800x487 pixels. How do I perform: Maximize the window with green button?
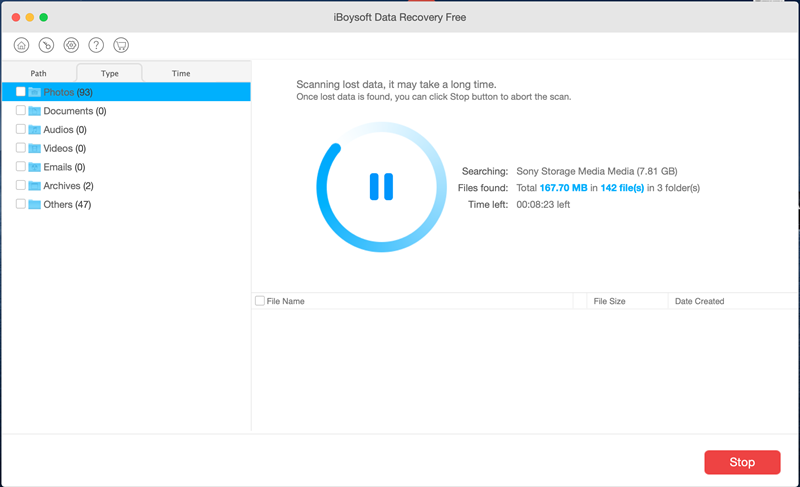click(44, 17)
